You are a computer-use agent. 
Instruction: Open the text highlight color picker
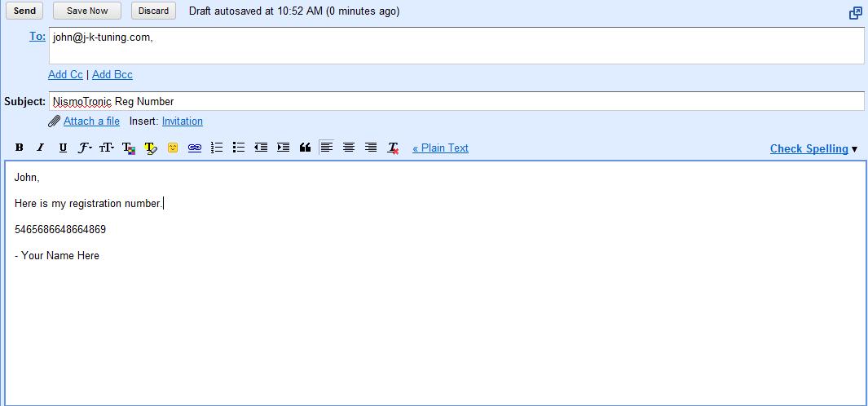click(x=151, y=148)
